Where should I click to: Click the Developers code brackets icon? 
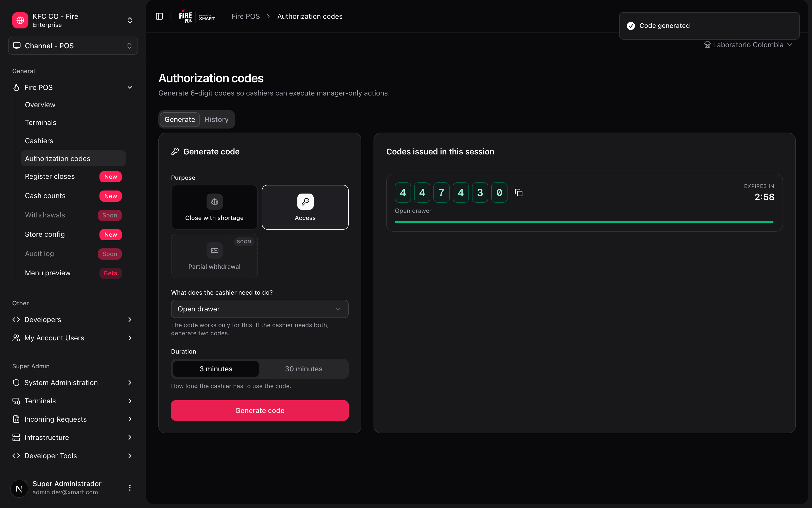(16, 320)
